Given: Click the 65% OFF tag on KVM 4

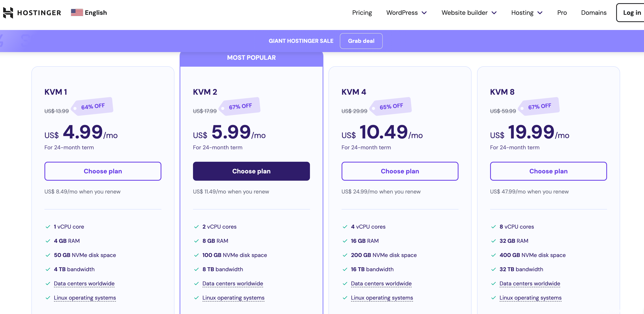Looking at the screenshot, I should [391, 106].
